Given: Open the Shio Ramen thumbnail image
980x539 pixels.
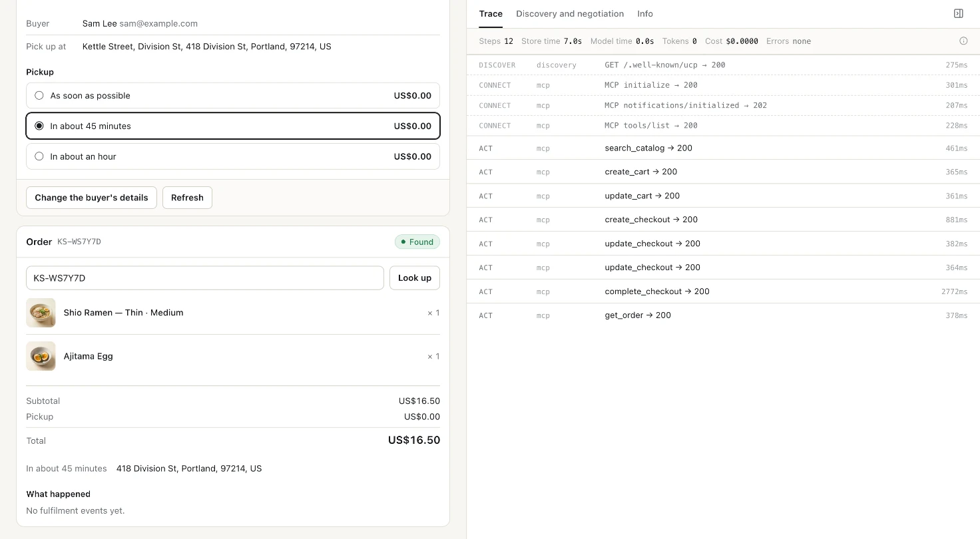Looking at the screenshot, I should tap(41, 313).
